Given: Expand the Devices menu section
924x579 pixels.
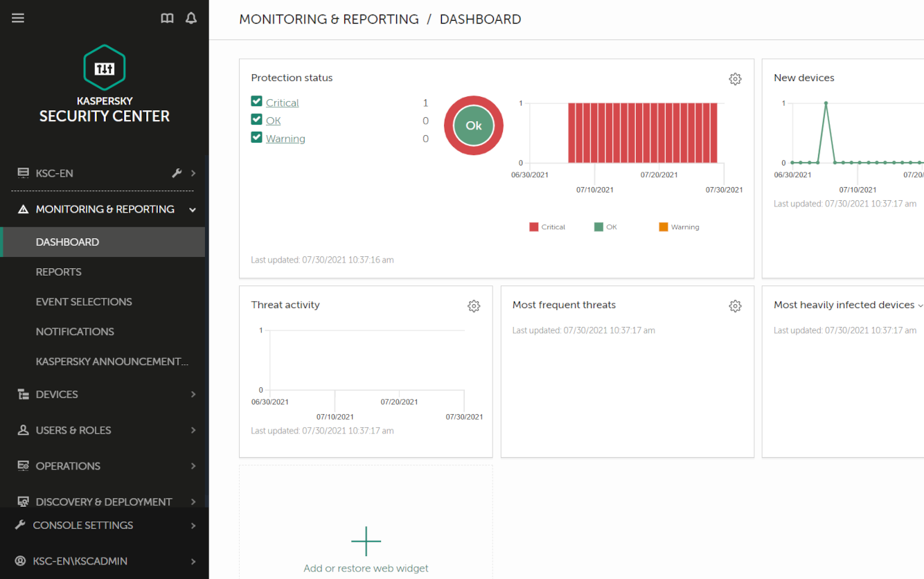Looking at the screenshot, I should pyautogui.click(x=193, y=394).
